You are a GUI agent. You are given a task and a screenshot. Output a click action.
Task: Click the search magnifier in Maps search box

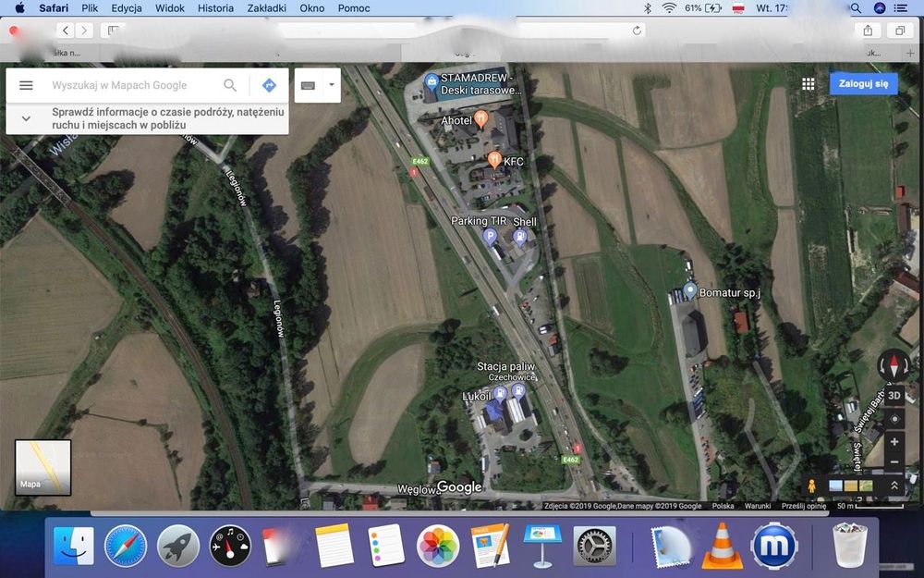[x=230, y=85]
